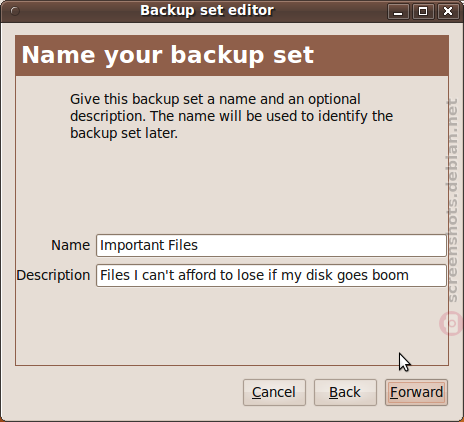Cancel the backup set editor
Screen dimensions: 464x422
pyautogui.click(x=274, y=392)
